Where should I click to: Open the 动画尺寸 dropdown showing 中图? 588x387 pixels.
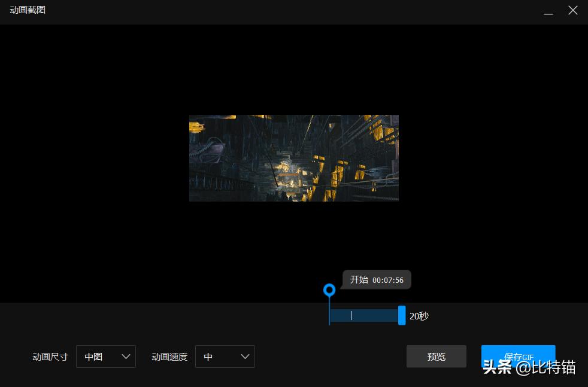[x=105, y=356]
